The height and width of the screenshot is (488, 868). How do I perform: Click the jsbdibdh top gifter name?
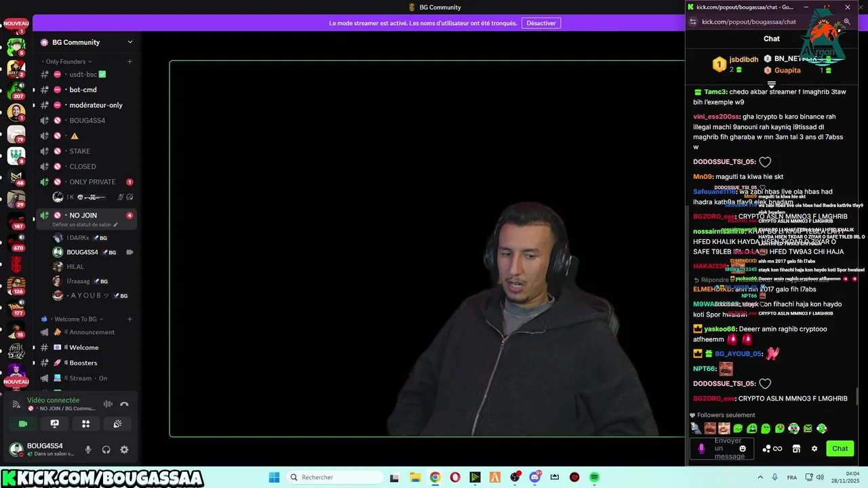[744, 60]
